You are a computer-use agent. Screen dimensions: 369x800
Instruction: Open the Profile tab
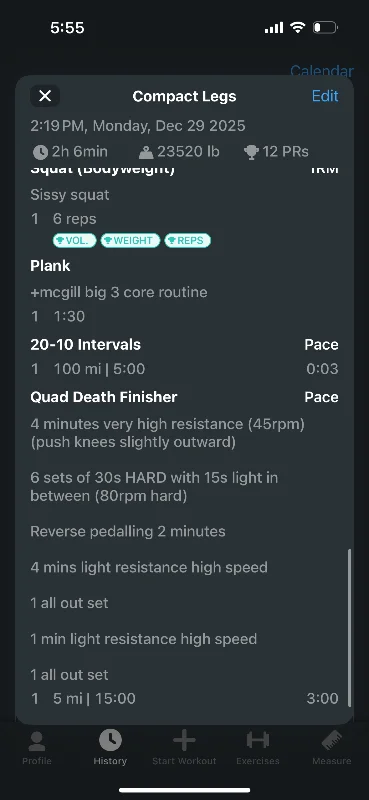click(x=37, y=748)
